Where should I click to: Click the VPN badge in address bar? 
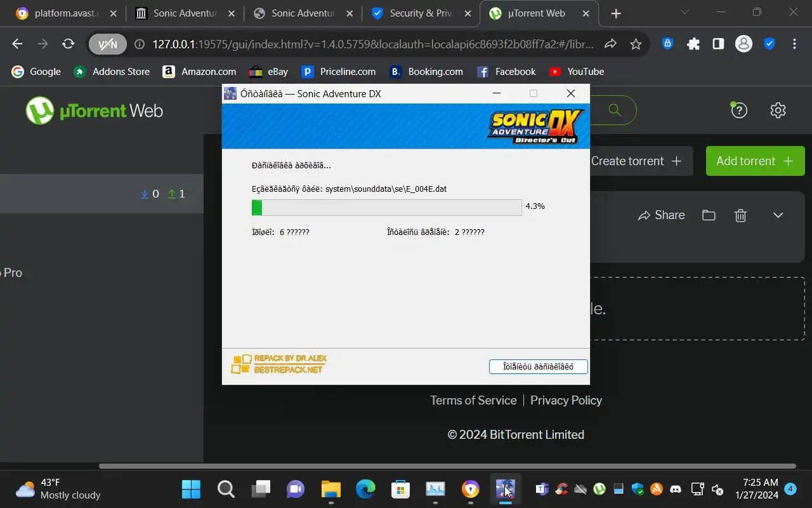[107, 44]
